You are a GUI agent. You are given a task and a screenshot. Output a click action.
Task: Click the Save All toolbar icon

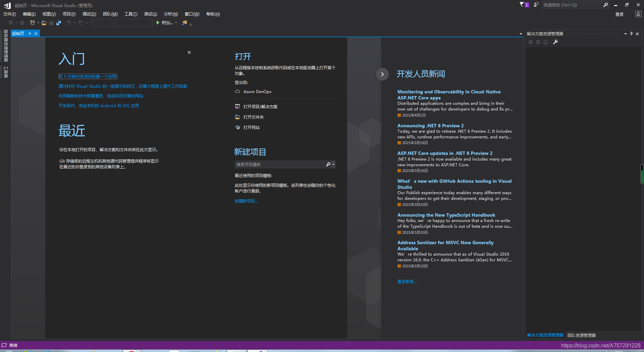pos(59,23)
